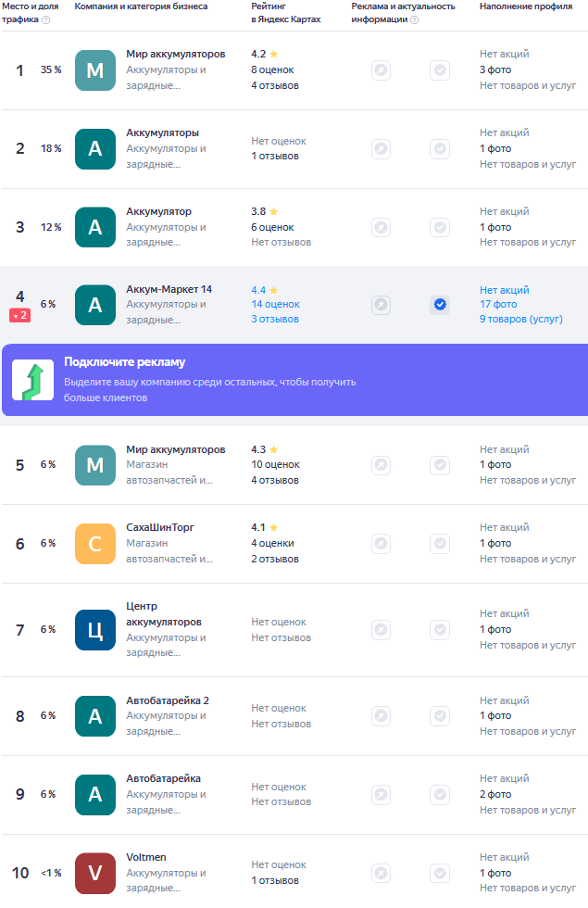Select the company name 'СахаШинТорг'

click(x=160, y=527)
